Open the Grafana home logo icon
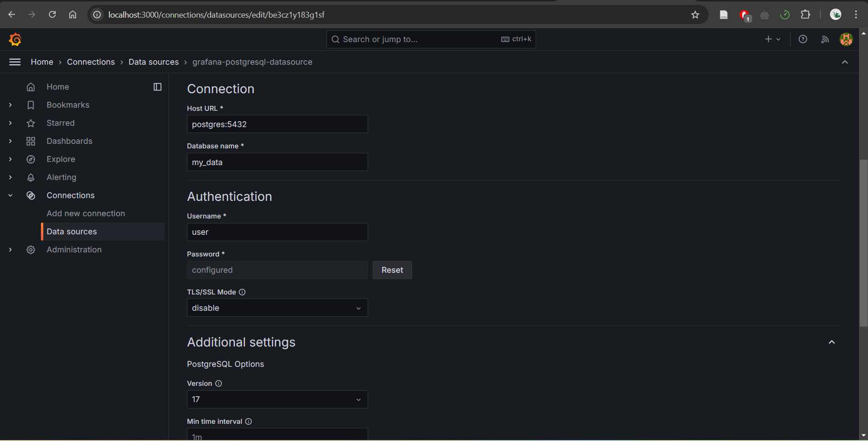 pos(14,39)
